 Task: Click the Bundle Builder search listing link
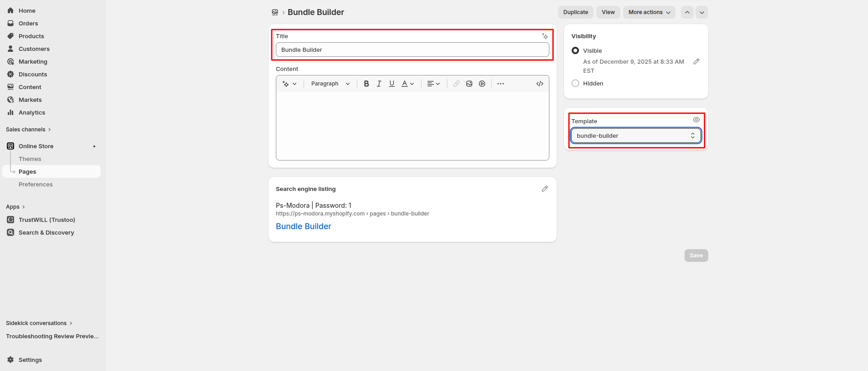coord(304,226)
